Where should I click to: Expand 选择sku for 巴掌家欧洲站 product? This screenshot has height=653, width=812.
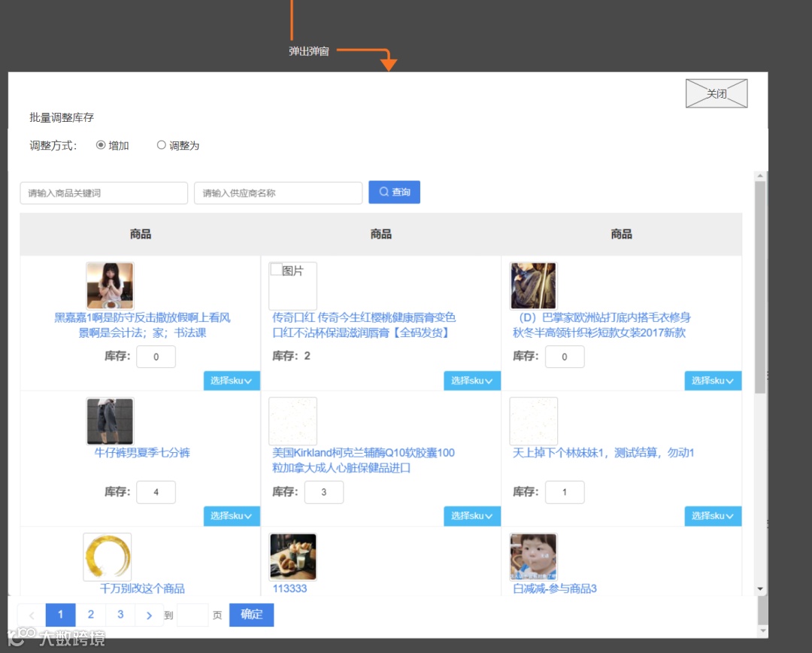(x=713, y=381)
